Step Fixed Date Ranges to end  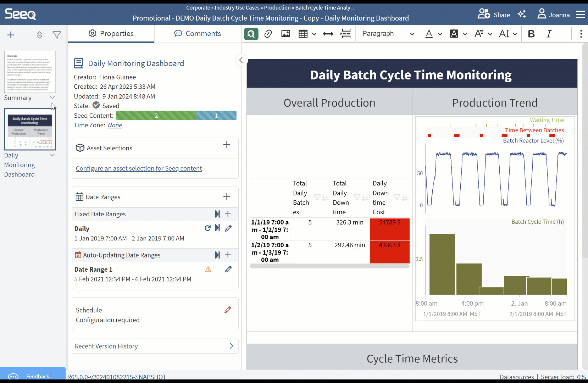click(217, 214)
